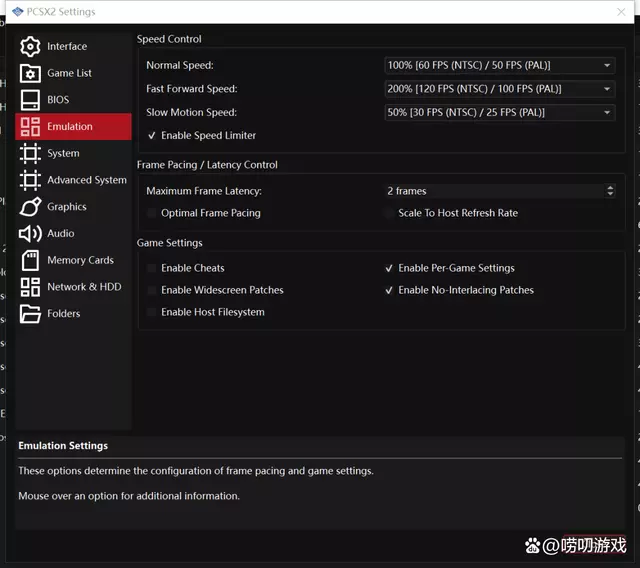Select the Graphics settings category
The width and height of the screenshot is (640, 568).
pos(73,207)
